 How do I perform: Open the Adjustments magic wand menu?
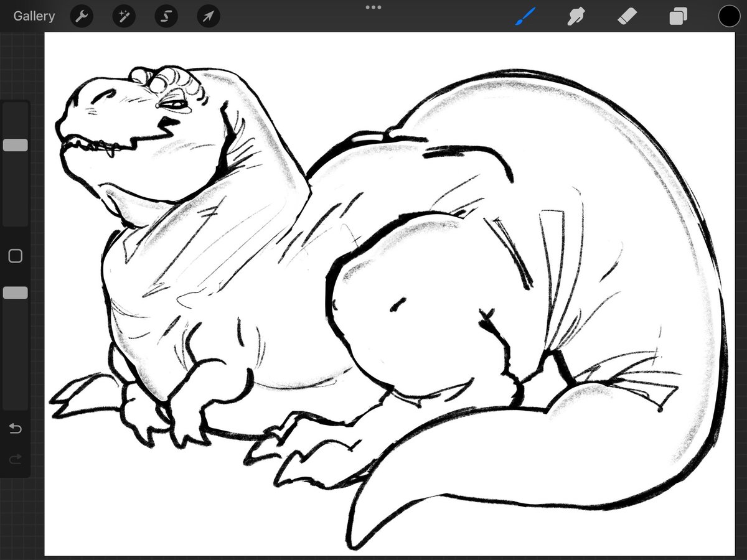(x=123, y=16)
